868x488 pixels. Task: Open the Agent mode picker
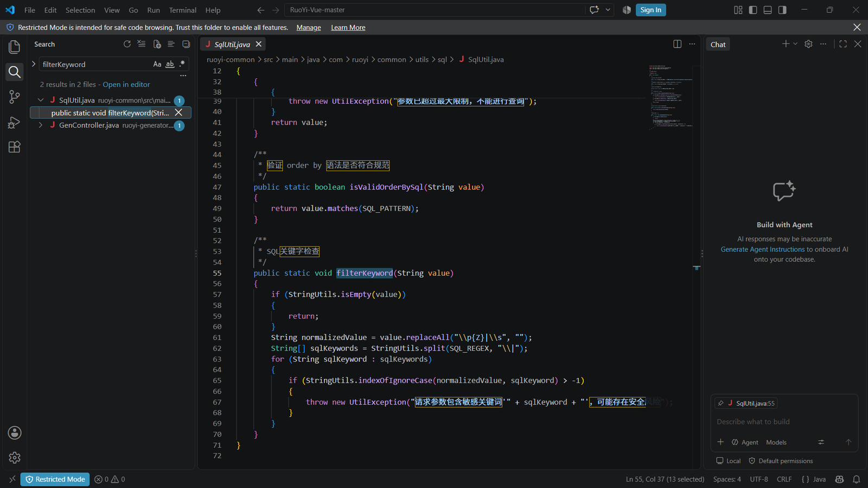click(x=745, y=442)
